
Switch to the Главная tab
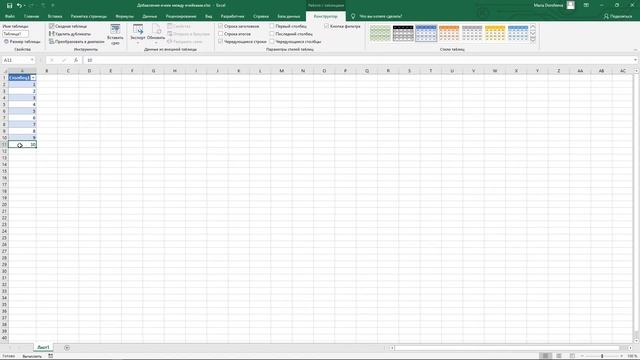pyautogui.click(x=31, y=16)
